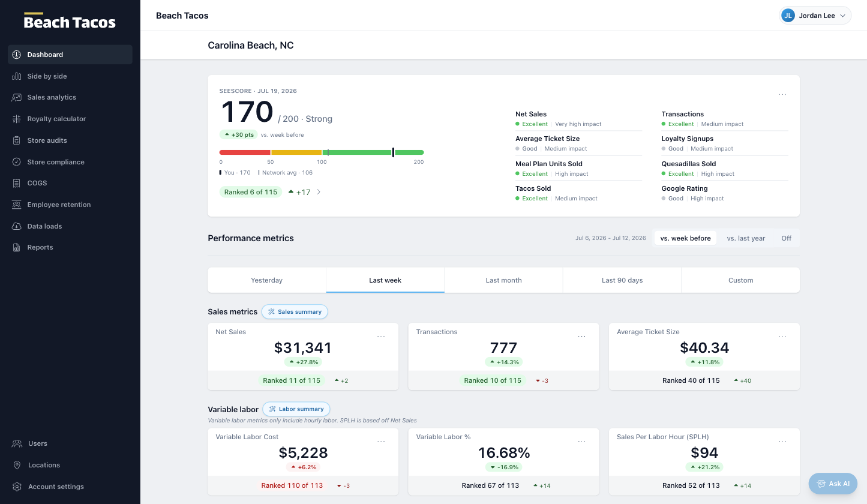867x504 pixels.
Task: Select the vs. week before comparison
Action: click(685, 238)
